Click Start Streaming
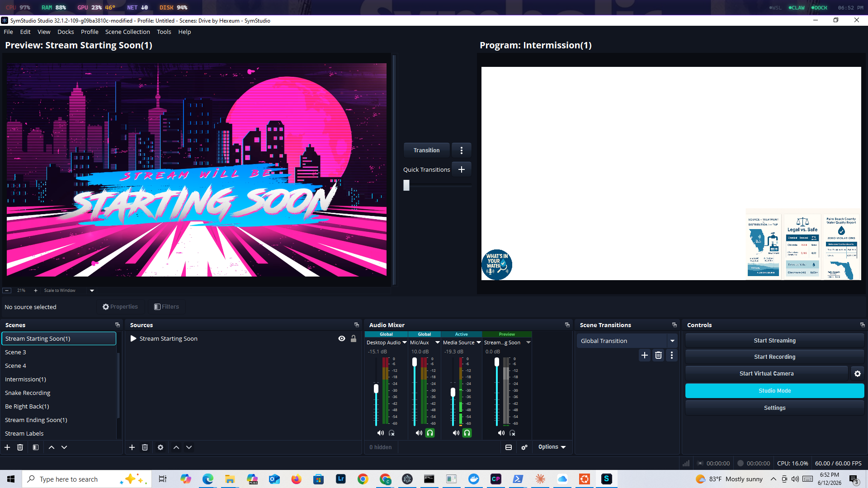 click(x=774, y=341)
